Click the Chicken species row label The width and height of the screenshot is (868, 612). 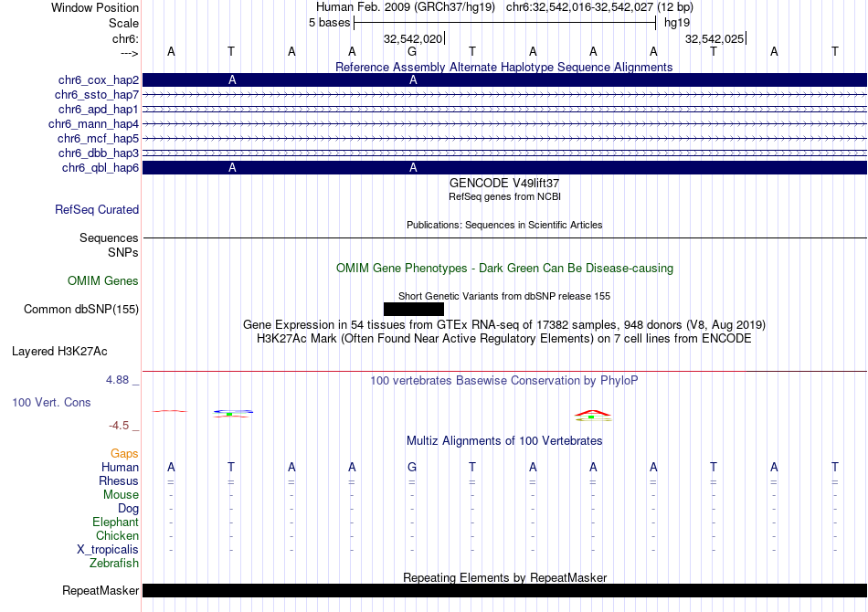[x=117, y=535]
